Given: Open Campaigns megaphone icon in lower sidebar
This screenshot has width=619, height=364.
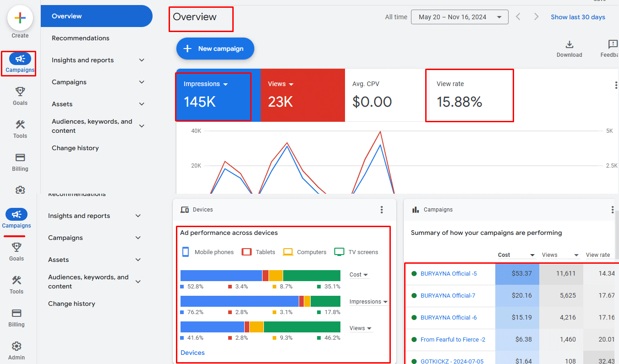Looking at the screenshot, I should point(16,214).
